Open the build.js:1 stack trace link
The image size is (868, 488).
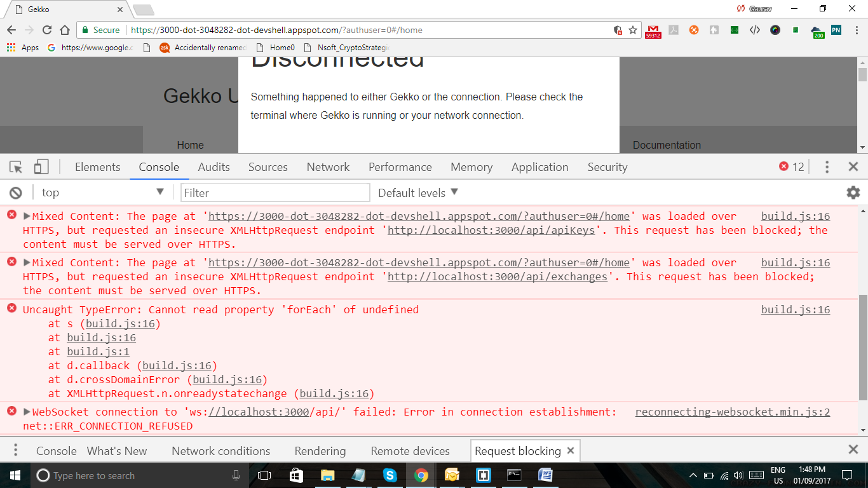pyautogui.click(x=98, y=351)
